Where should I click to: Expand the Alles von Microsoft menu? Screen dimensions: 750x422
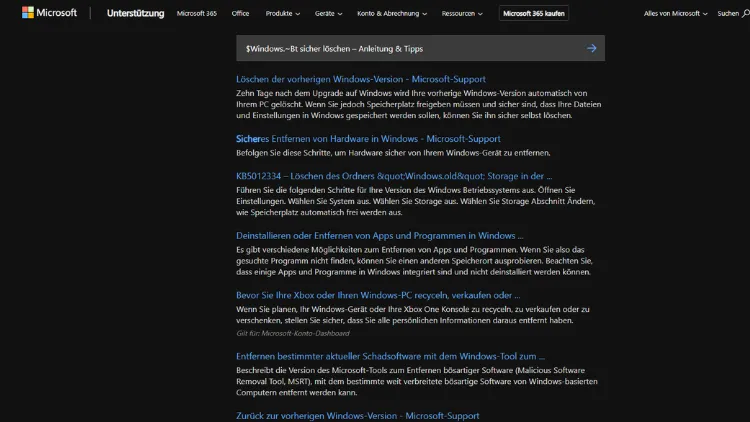pos(675,13)
